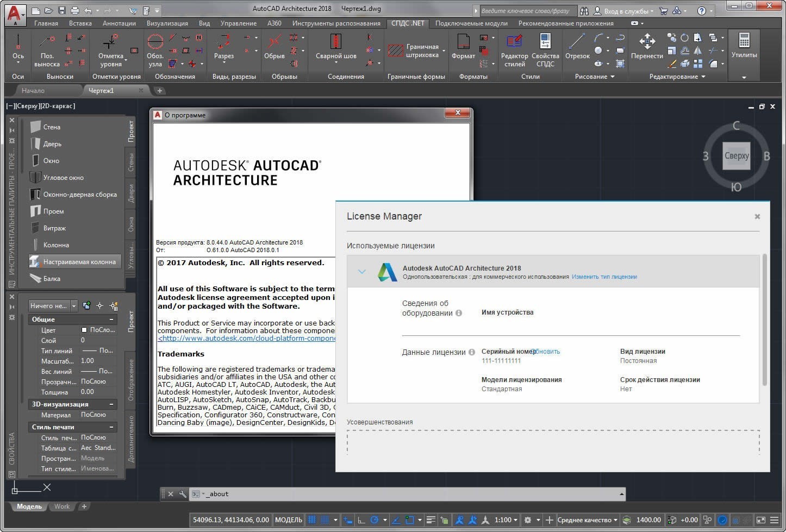Image resolution: width=786 pixels, height=532 pixels.
Task: Toggle the quick select icon in Properties
Action: 114,306
